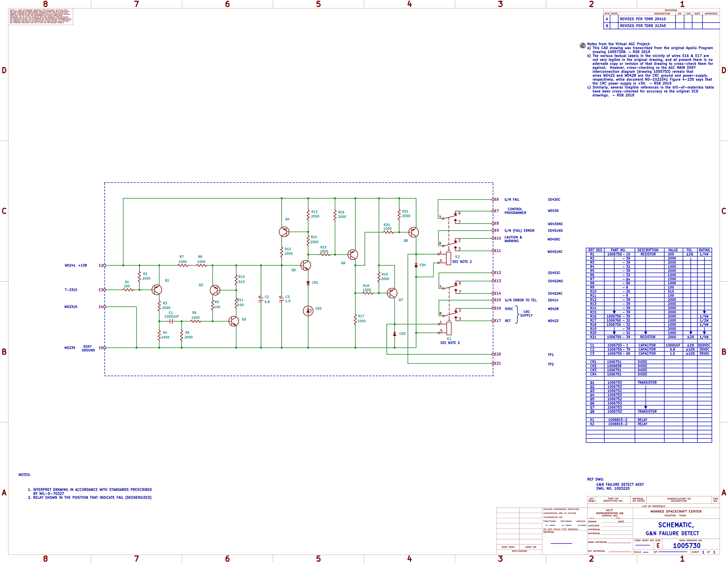Viewport: 728px width, 563px height.
Task: Select the Q7 transistor symbol
Action: [392, 293]
